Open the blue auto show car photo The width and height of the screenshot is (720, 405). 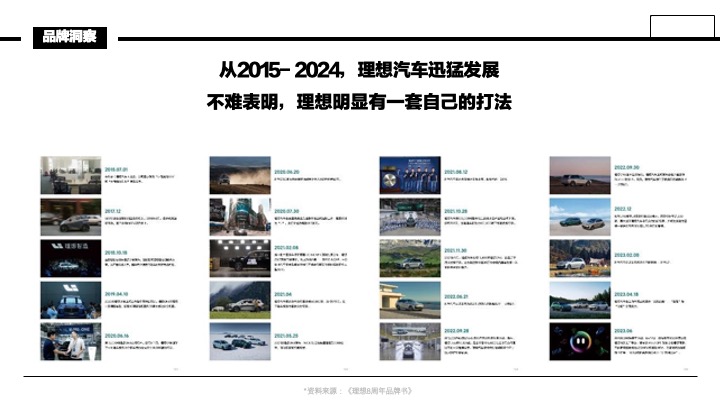click(71, 300)
